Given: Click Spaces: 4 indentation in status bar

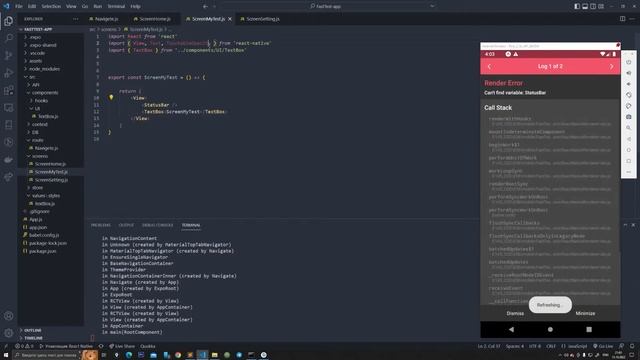Looking at the screenshot, I should 515,346.
